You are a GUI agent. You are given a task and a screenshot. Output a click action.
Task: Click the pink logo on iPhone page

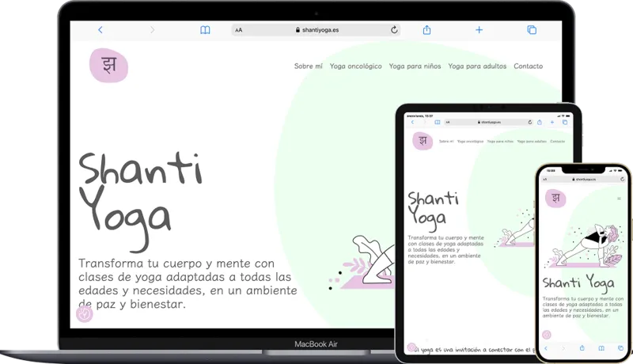555,198
